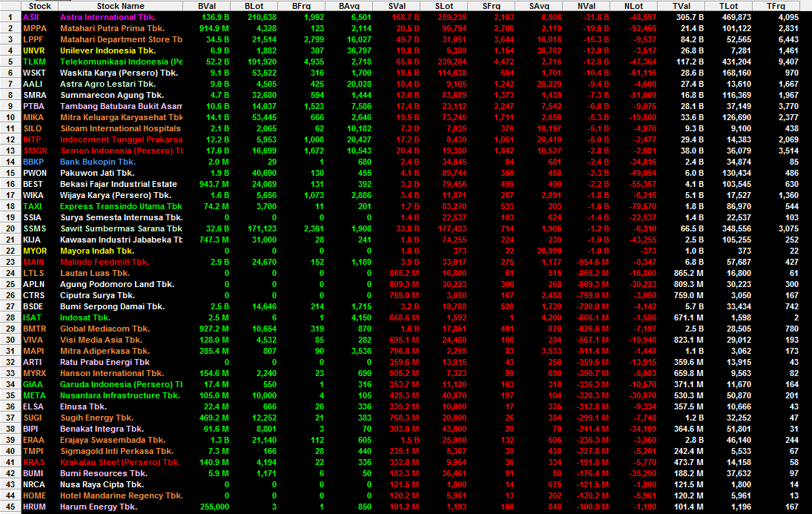Click Ciputra Surya Tbk. stock name

click(97, 296)
